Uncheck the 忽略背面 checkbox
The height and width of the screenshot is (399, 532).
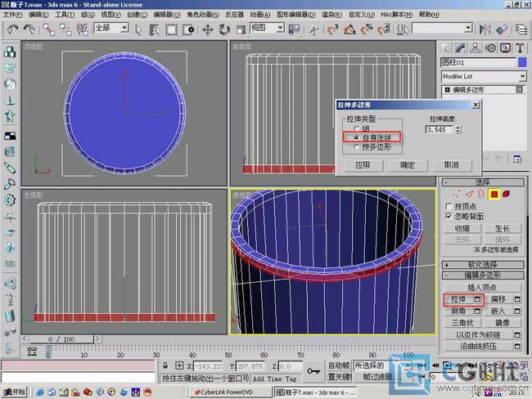click(449, 217)
